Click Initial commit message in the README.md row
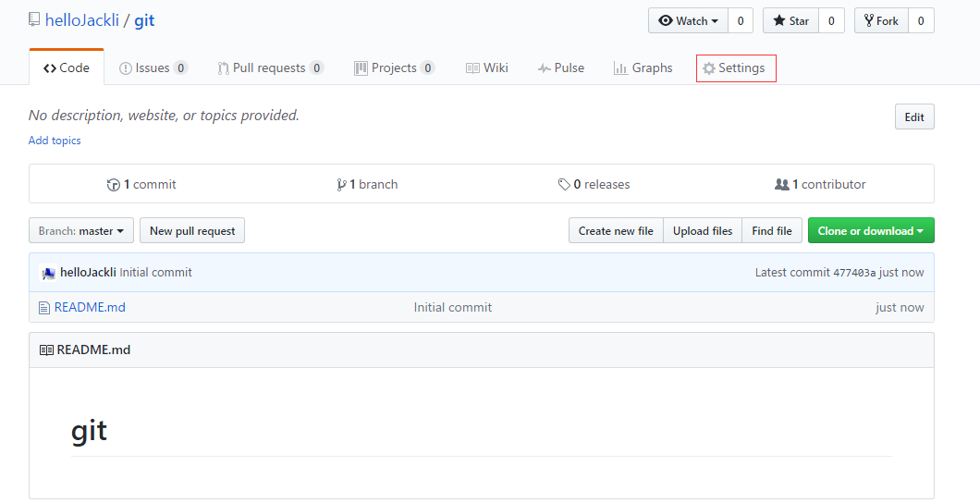The width and height of the screenshot is (980, 503). (x=452, y=307)
